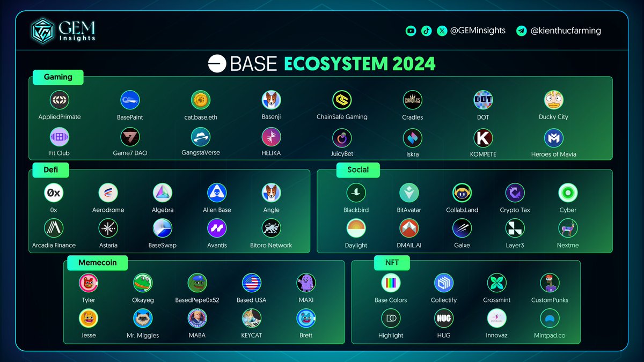Click the GangstaVerse hat icon
This screenshot has width=644, height=362.
[x=201, y=137]
